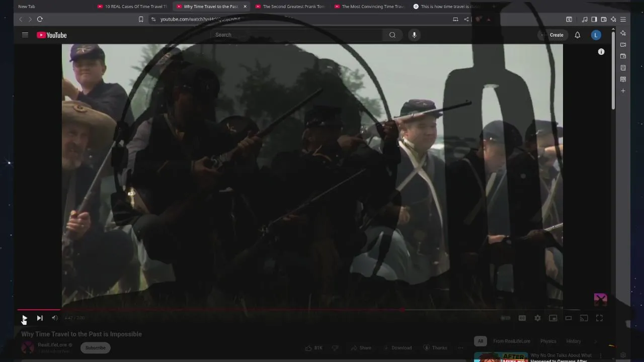Start voice search with the microphone

pos(414,35)
